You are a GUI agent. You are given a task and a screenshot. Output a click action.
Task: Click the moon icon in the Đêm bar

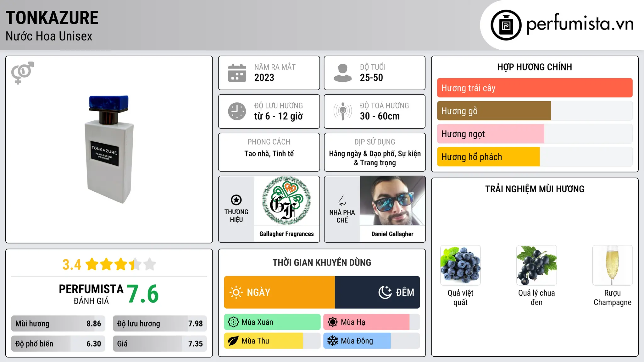pyautogui.click(x=385, y=292)
